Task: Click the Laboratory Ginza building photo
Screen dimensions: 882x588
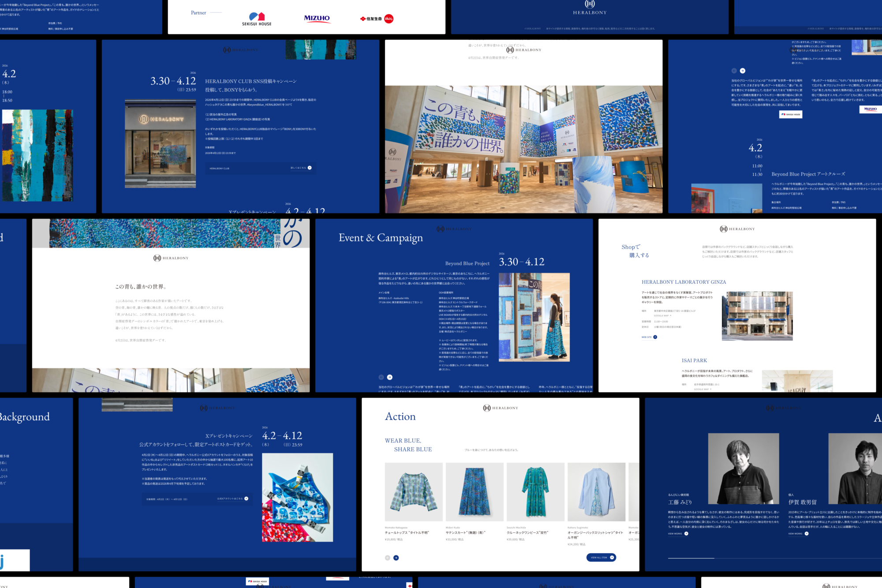Action: [757, 316]
